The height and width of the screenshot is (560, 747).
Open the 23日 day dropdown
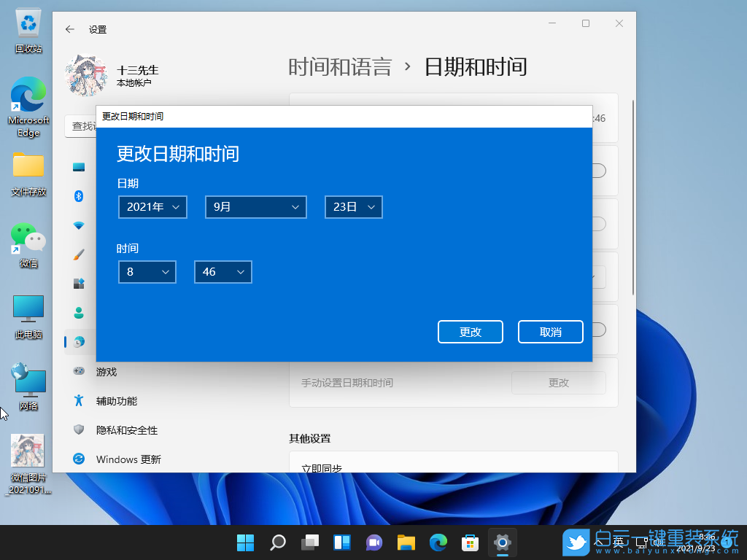(x=353, y=207)
